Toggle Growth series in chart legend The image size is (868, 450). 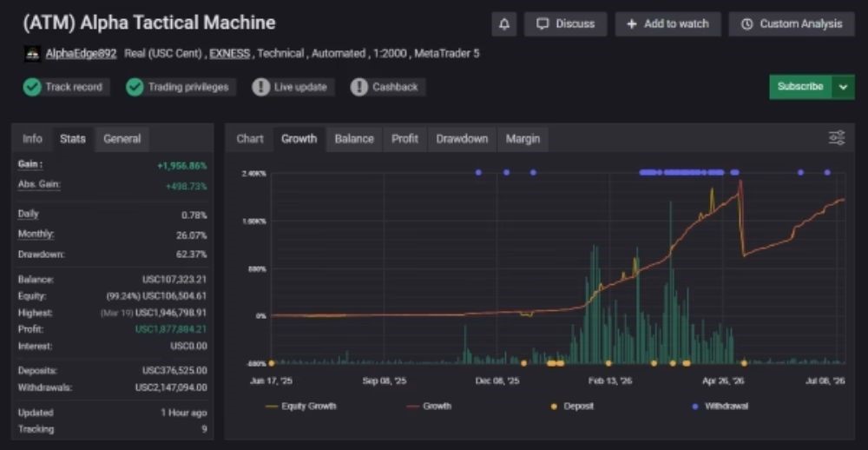coord(429,407)
